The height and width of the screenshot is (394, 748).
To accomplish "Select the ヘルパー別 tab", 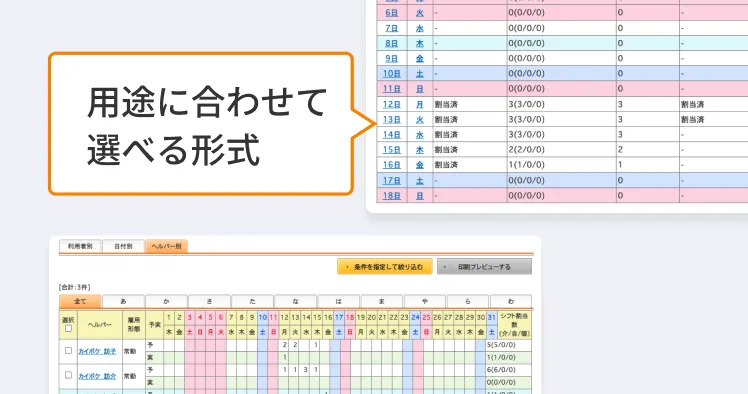I will (166, 247).
